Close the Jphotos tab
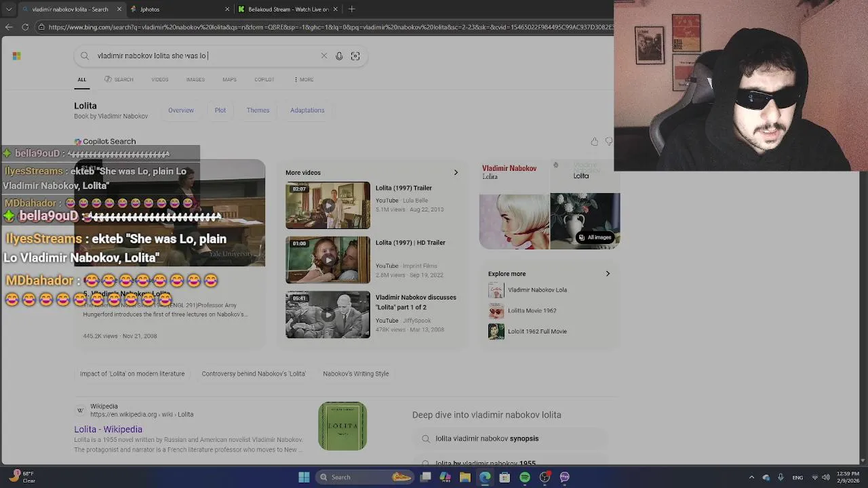The width and height of the screenshot is (868, 488). click(x=227, y=9)
